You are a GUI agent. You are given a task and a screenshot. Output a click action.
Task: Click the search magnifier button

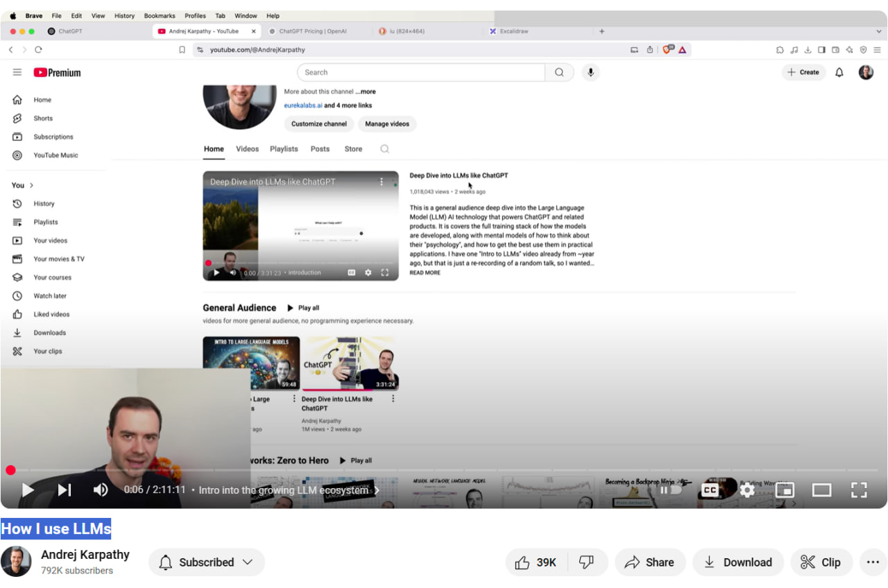(559, 72)
